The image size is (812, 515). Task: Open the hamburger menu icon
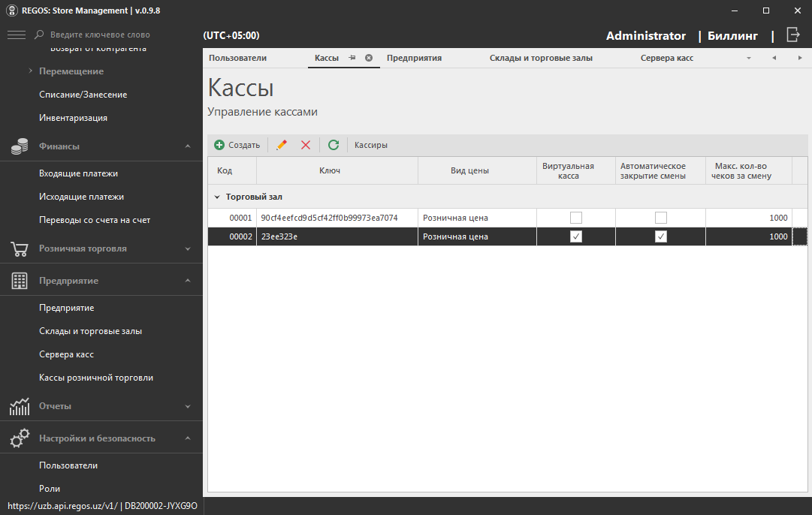(x=16, y=35)
